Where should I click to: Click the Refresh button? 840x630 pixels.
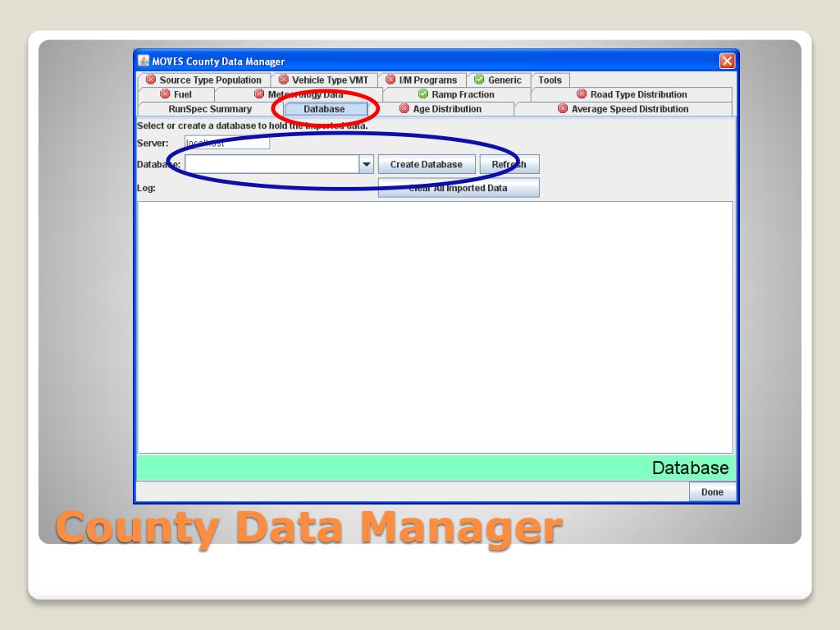509,164
